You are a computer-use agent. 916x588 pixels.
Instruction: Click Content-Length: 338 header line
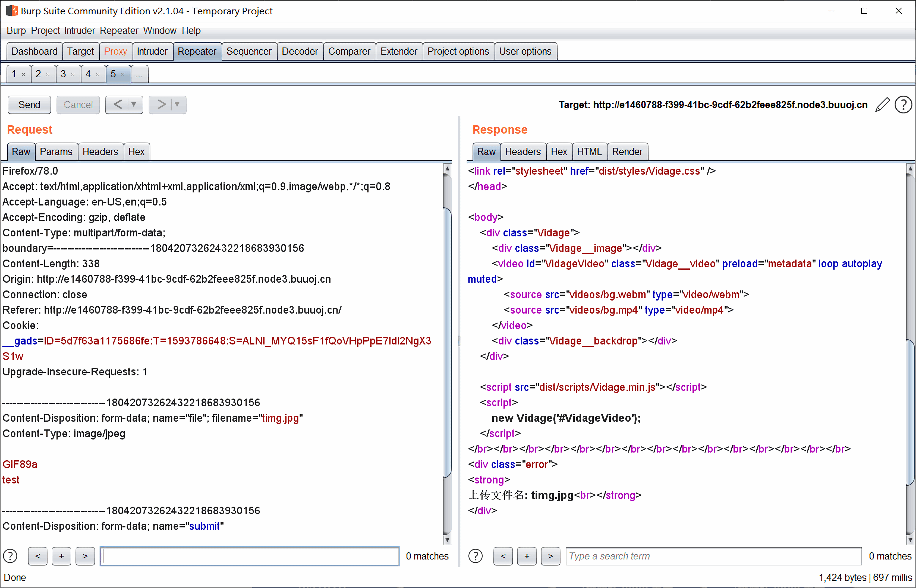(x=51, y=263)
